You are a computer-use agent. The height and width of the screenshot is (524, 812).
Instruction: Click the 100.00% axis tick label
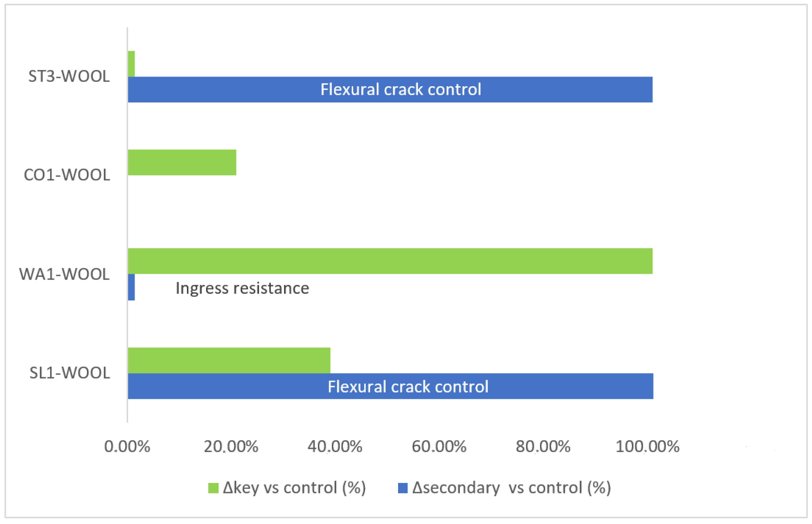(x=647, y=446)
